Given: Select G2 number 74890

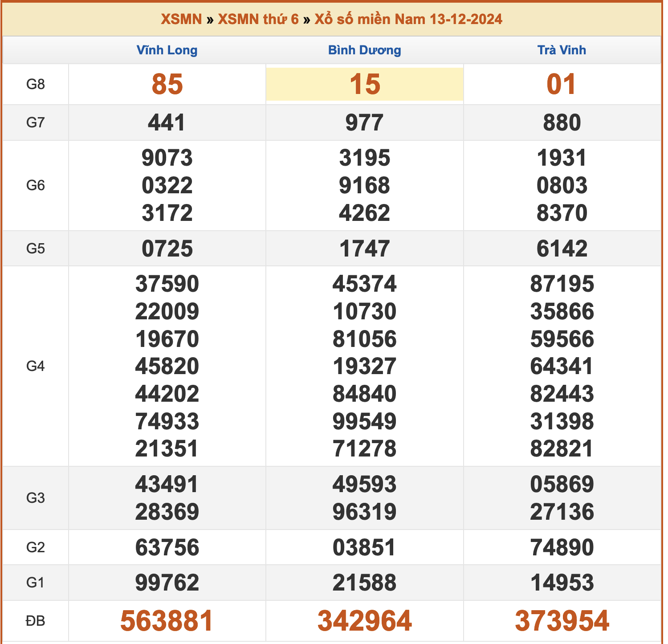Looking at the screenshot, I should tap(562, 547).
